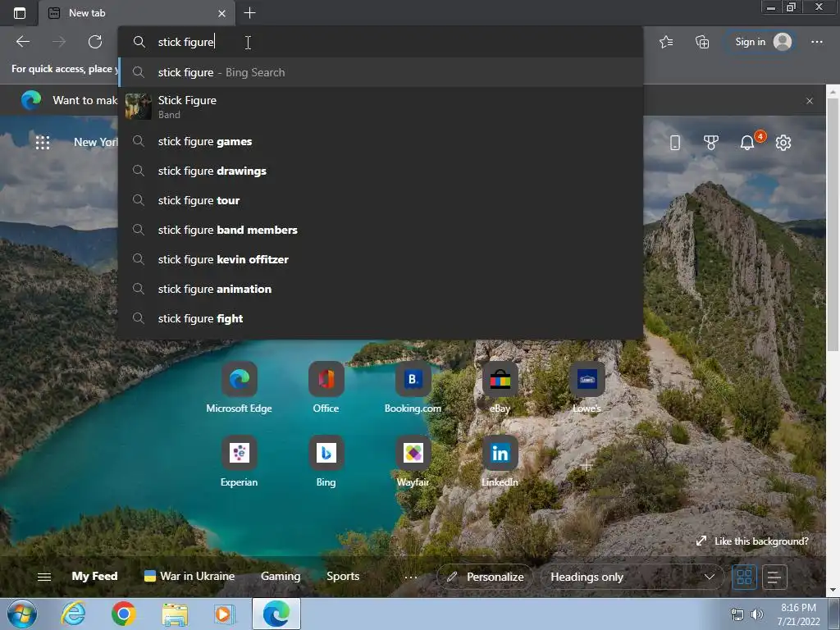Open File Explorer from taskbar

[175, 614]
